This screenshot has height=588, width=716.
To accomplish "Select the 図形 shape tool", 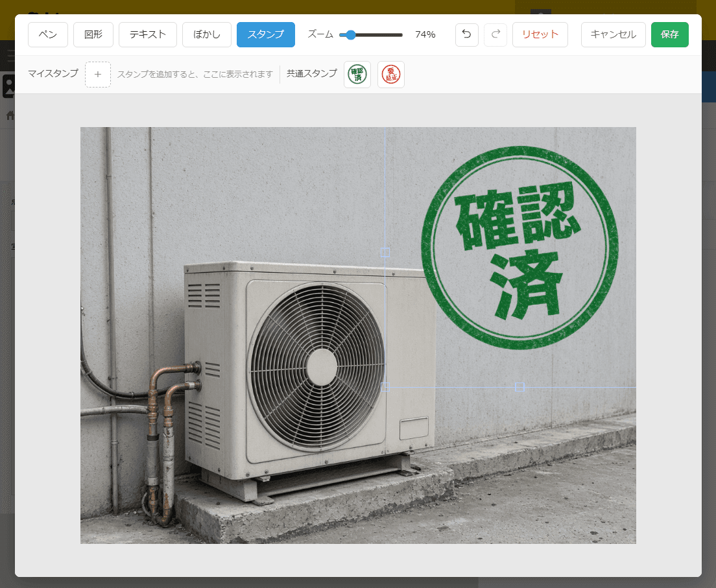I will [x=93, y=35].
